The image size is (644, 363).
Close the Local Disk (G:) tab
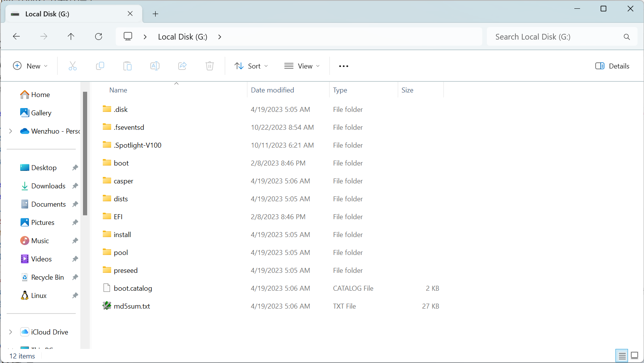[130, 14]
